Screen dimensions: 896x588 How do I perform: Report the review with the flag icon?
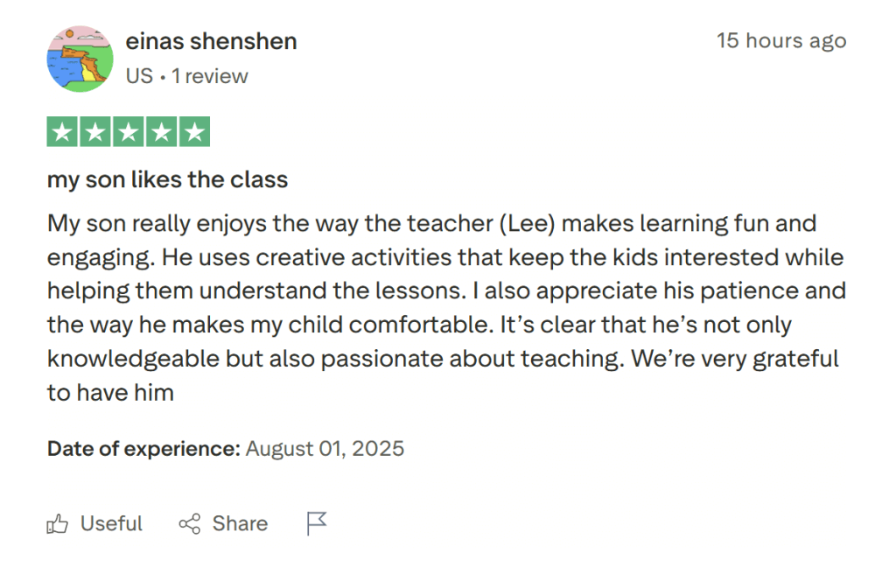(315, 522)
